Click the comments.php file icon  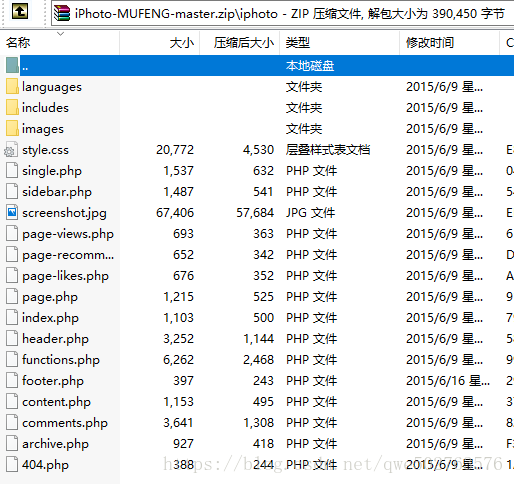[x=12, y=422]
